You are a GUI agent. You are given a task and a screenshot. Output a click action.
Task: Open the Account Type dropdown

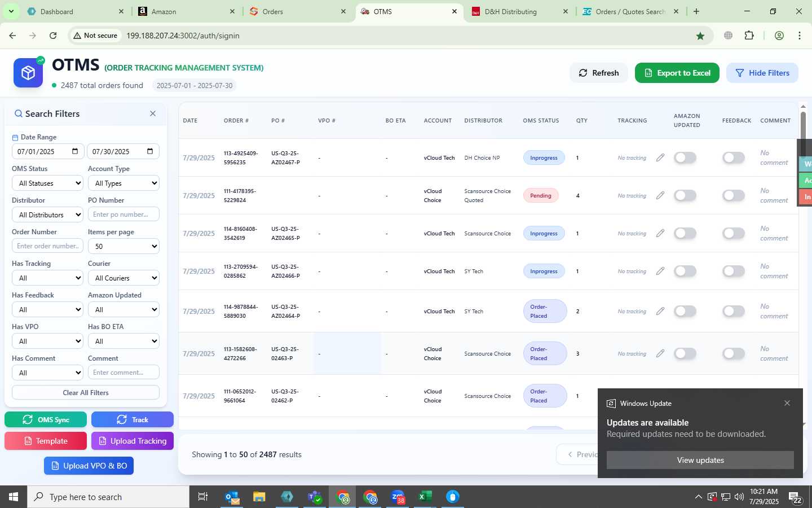tap(123, 183)
